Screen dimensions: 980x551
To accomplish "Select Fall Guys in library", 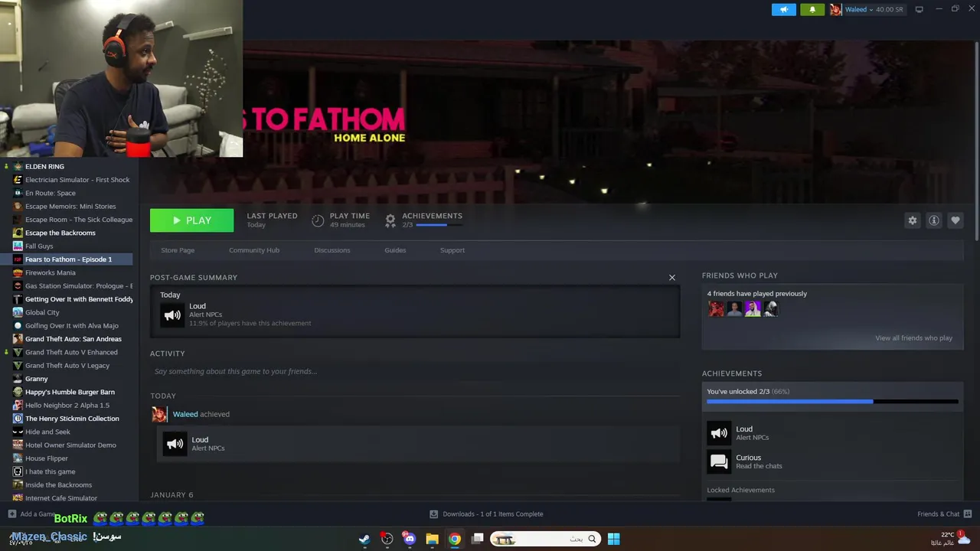I will 39,246.
